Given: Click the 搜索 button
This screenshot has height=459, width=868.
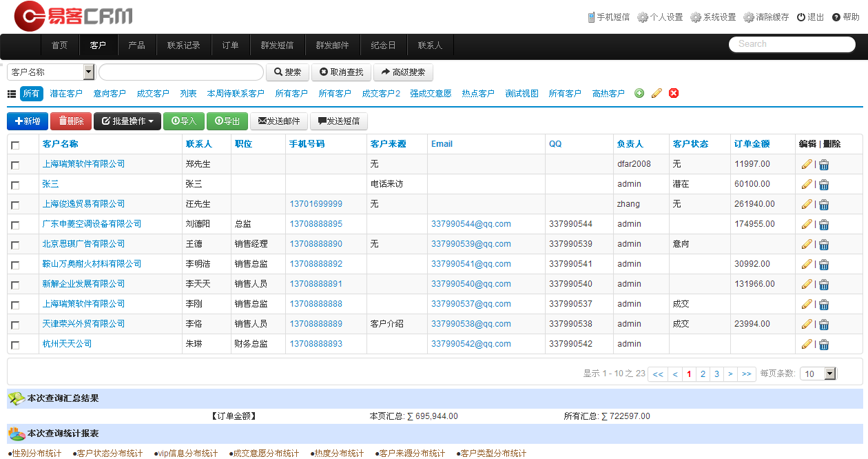Looking at the screenshot, I should point(287,72).
